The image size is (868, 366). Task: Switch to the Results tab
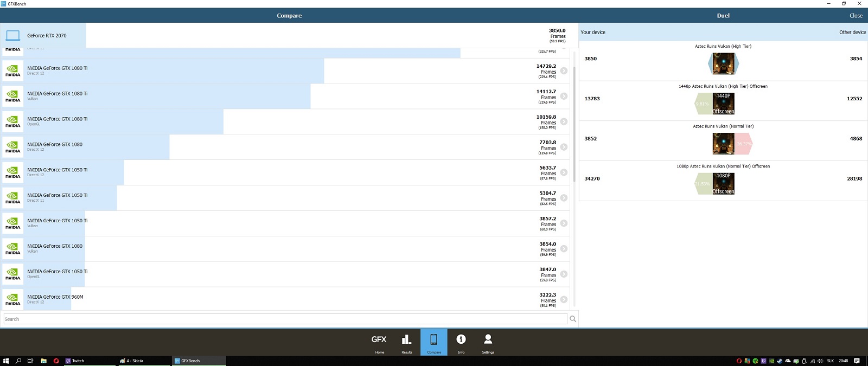pos(406,342)
